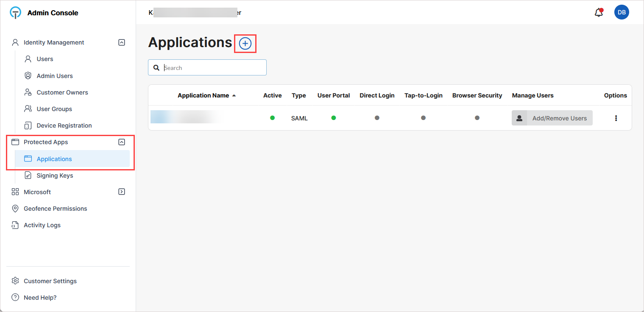
Task: Collapse the Protected Apps section
Action: (x=122, y=142)
